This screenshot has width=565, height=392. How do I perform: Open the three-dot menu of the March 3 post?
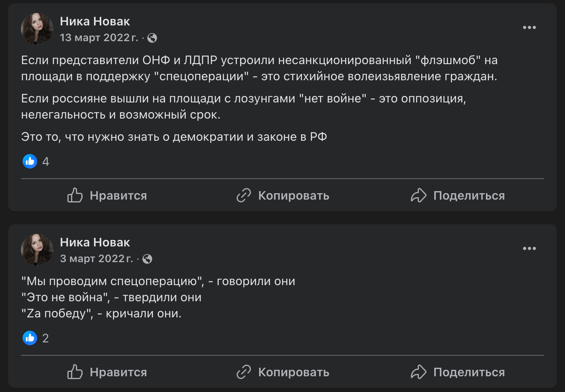point(529,248)
